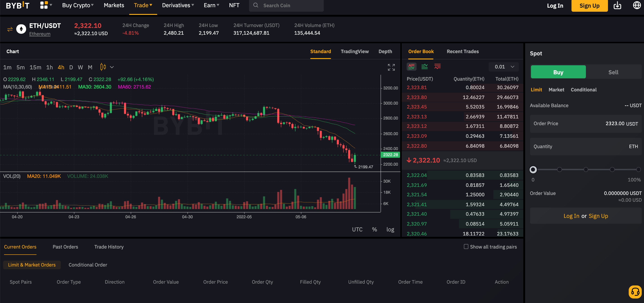Viewport: 644px width, 303px height.
Task: Click the Quantity ETH input field
Action: pyautogui.click(x=585, y=146)
